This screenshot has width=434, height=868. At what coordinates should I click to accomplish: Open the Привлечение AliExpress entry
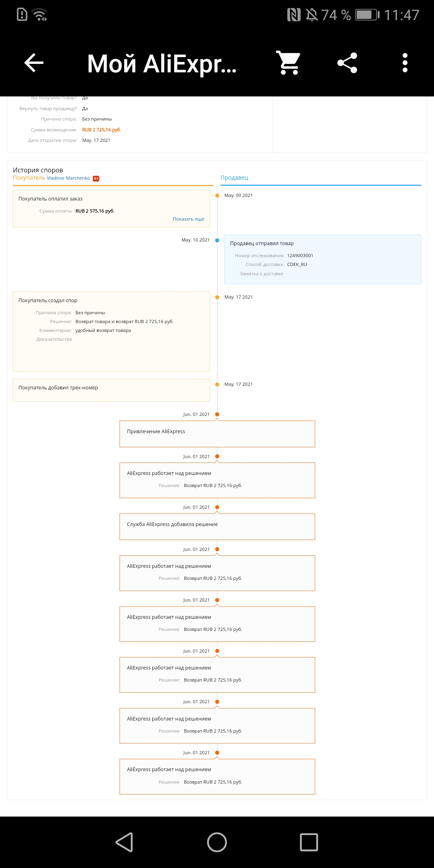coord(217,434)
